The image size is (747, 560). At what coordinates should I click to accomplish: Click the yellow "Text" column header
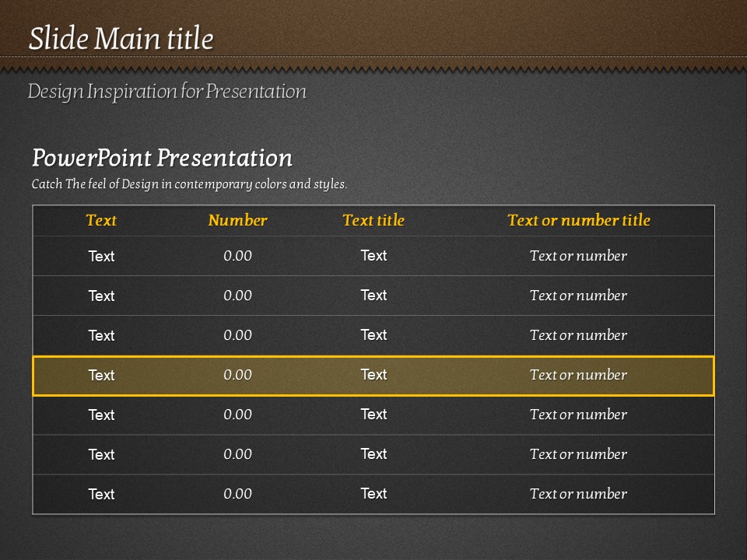[x=101, y=220]
